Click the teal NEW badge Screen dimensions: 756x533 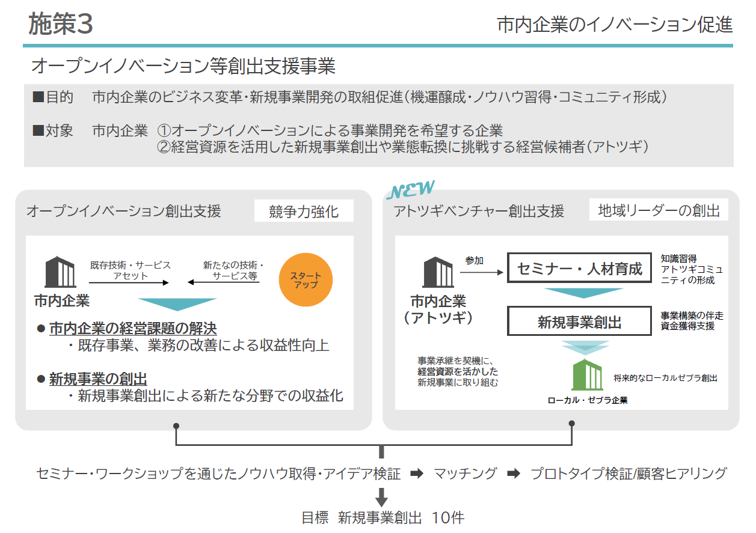[x=410, y=189]
